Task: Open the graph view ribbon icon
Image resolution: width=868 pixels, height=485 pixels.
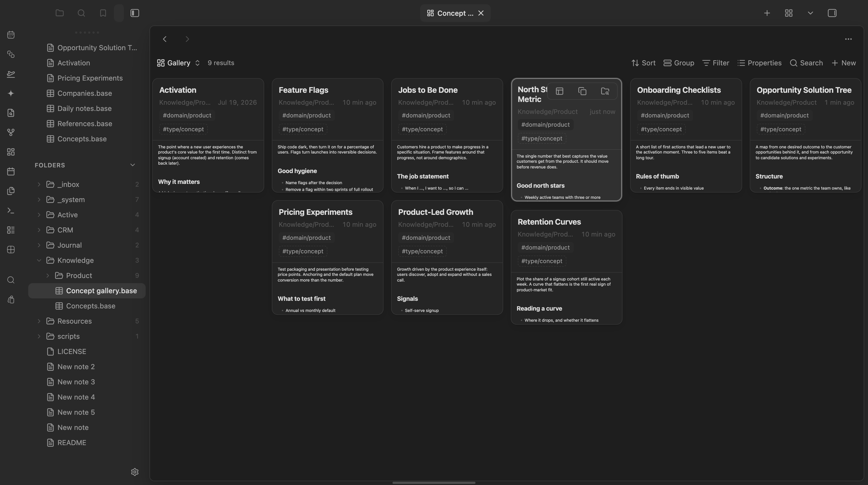Action: (x=11, y=132)
